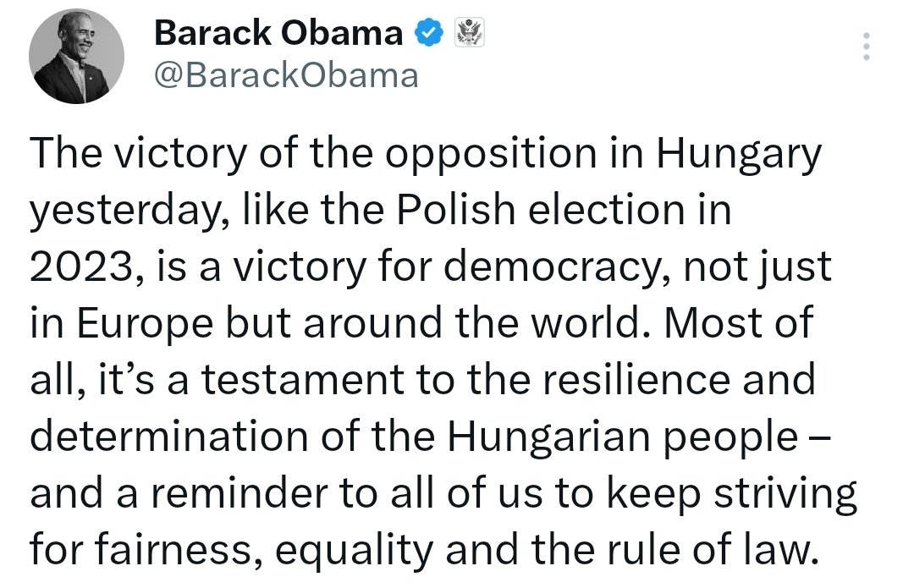Click the government seal badge icon
914x588 pixels.
coord(468,34)
